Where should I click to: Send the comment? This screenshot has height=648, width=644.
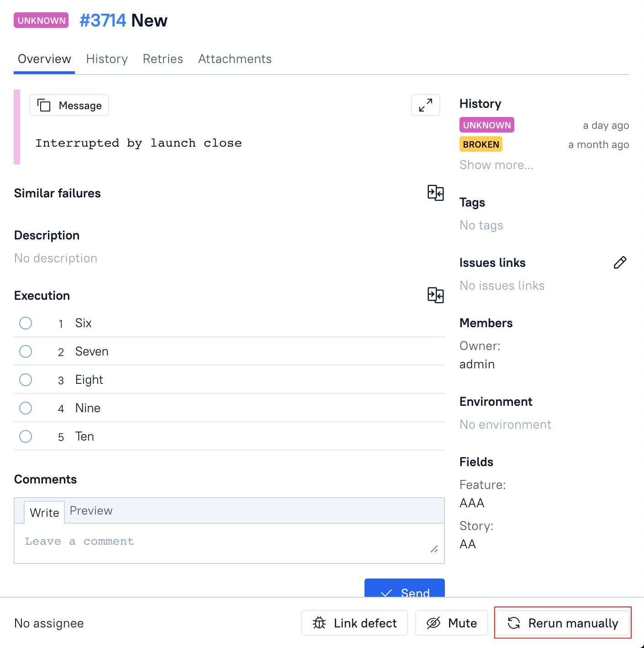(x=404, y=593)
